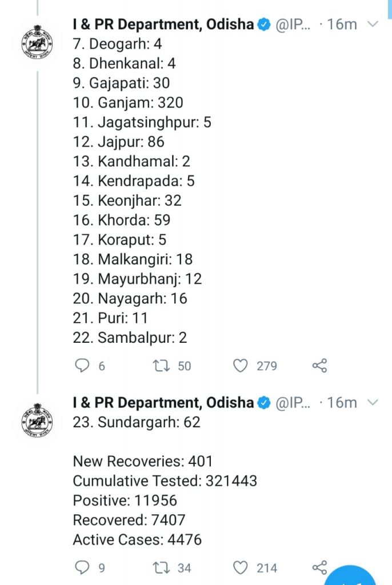Open first tweet's Odisha emblem avatar

pos(37,42)
